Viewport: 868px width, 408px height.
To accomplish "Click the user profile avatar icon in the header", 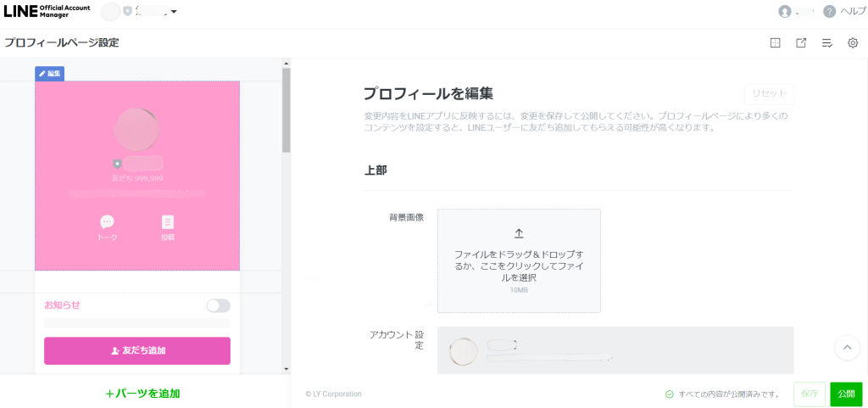I will pos(784,12).
